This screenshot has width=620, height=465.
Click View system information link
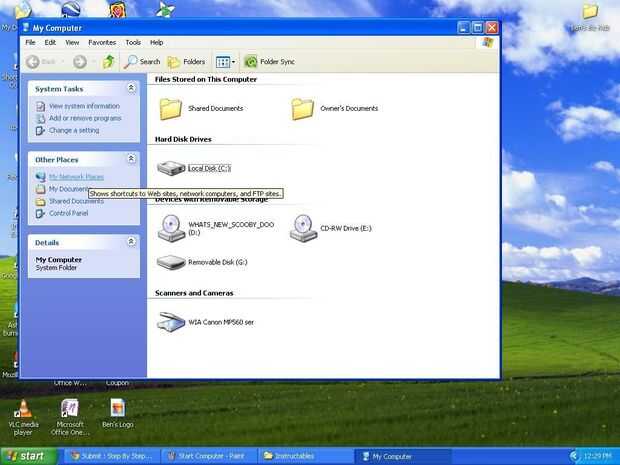[x=84, y=106]
